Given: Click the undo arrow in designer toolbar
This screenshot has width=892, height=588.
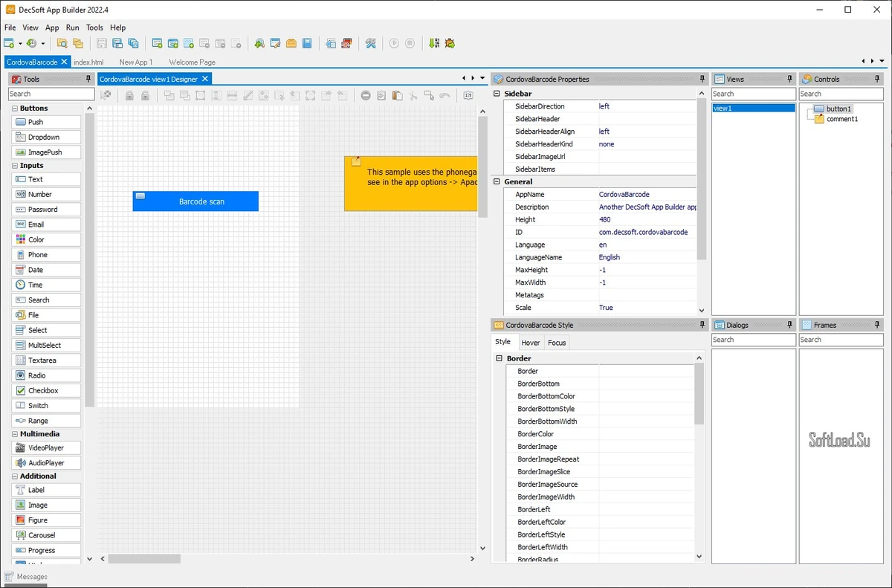Looking at the screenshot, I should tap(445, 95).
